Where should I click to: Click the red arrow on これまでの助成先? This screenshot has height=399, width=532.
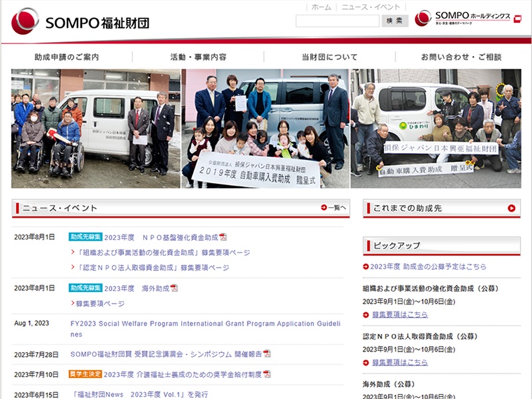pyautogui.click(x=511, y=208)
